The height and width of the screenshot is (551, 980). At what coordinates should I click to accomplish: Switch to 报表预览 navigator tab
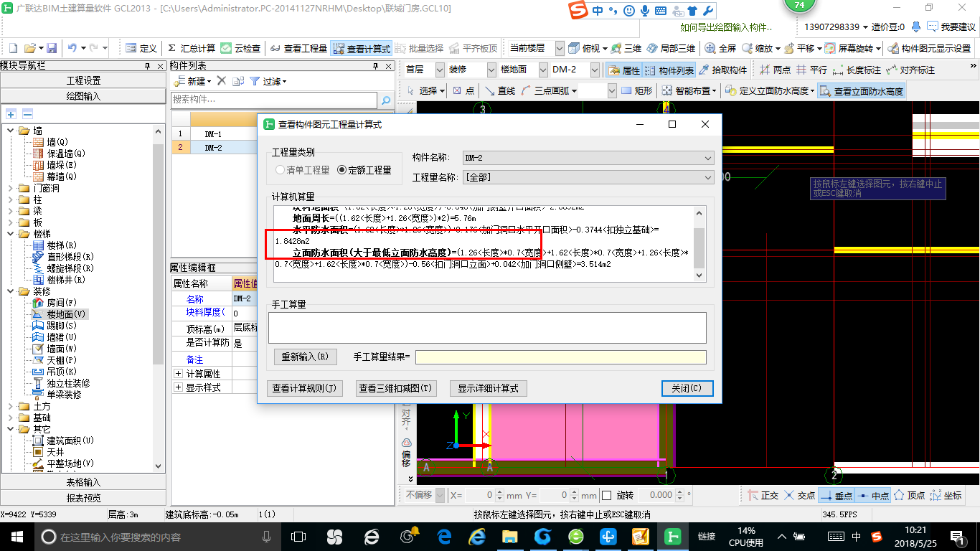pos(83,497)
